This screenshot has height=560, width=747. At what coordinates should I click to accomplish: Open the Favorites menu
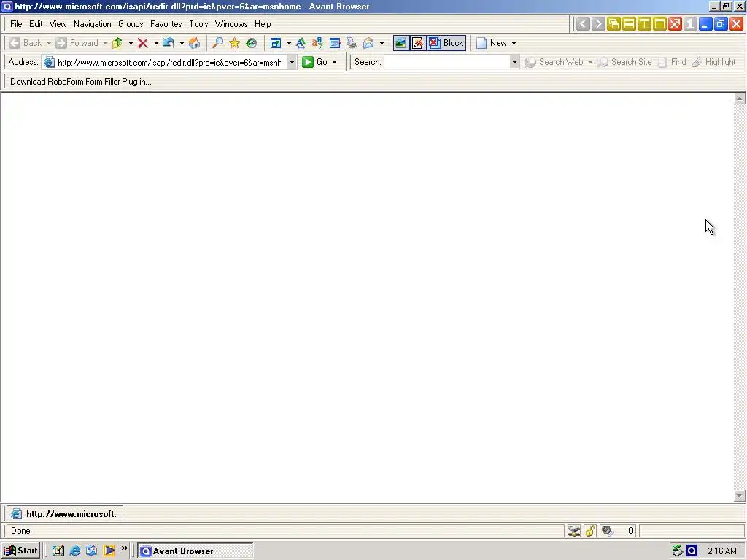pos(166,24)
